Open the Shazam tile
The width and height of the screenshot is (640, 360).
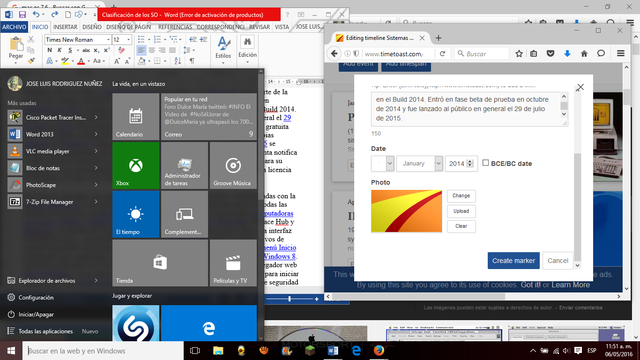click(x=136, y=323)
